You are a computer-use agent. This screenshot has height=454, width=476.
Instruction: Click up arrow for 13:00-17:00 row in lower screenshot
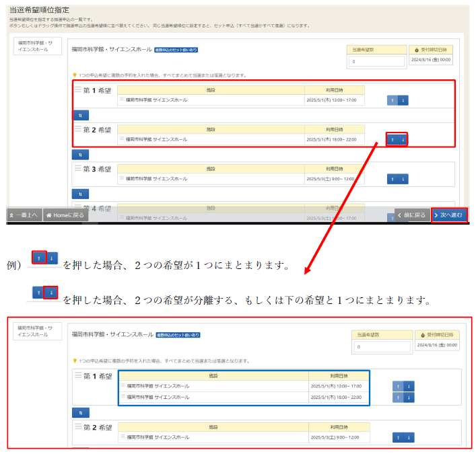pos(398,386)
